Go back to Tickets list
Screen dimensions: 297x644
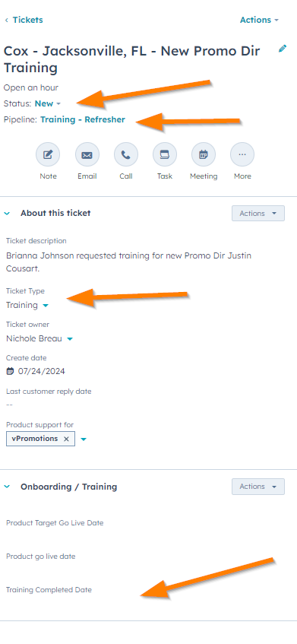24,20
